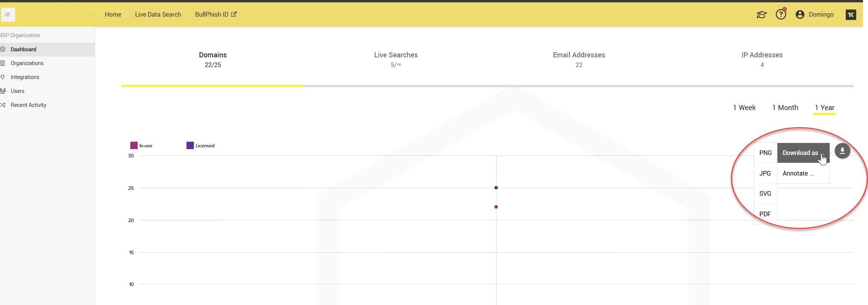
Task: Click the Domingo user profile icon
Action: pyautogui.click(x=800, y=15)
